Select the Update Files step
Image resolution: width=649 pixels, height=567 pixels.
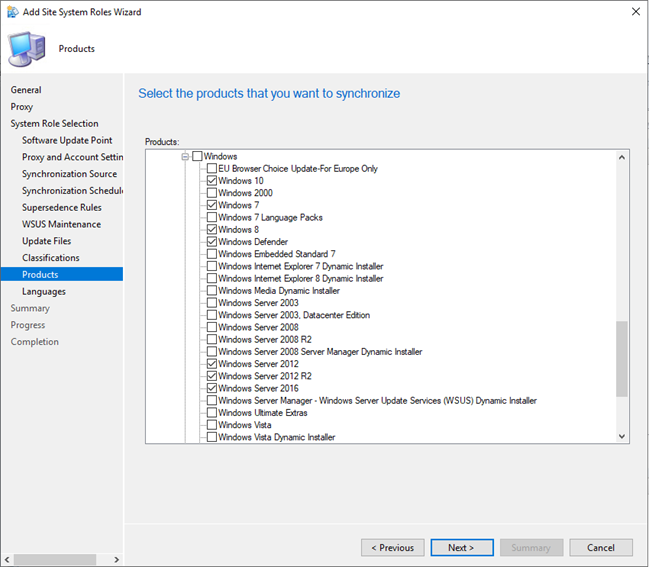[x=47, y=241]
